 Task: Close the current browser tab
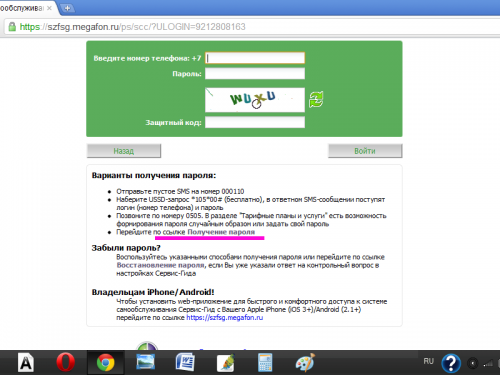(49, 8)
